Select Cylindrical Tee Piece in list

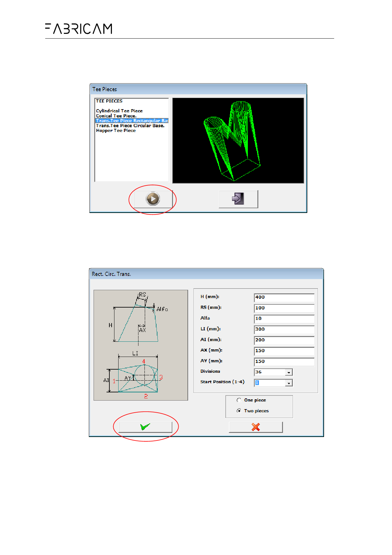(119, 111)
